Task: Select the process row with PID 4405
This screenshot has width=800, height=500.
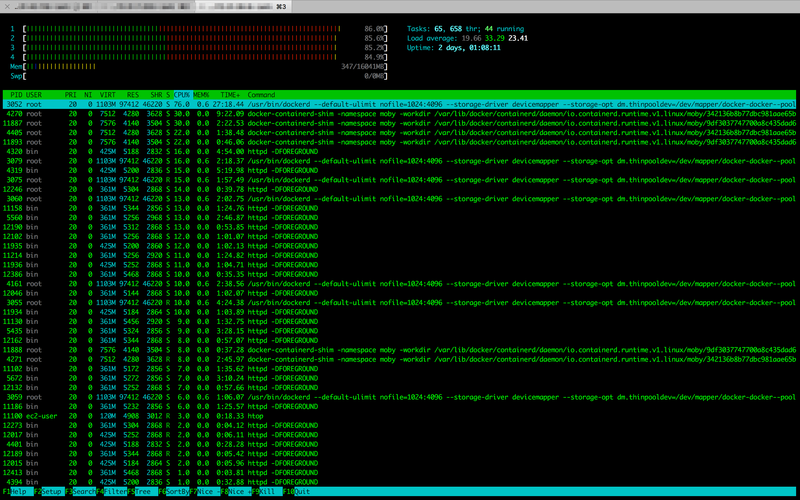Action: pyautogui.click(x=399, y=133)
